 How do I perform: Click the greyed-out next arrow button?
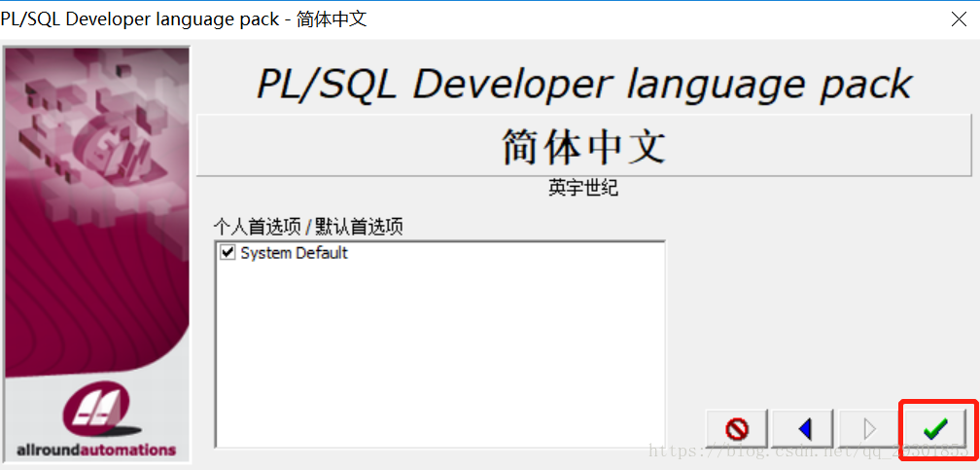(x=869, y=429)
